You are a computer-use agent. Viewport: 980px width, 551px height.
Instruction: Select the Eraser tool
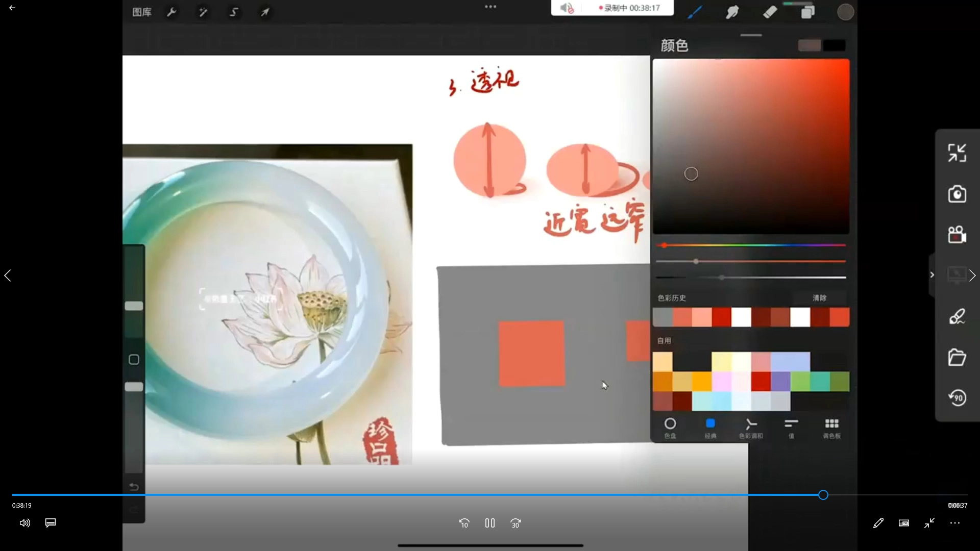(770, 12)
